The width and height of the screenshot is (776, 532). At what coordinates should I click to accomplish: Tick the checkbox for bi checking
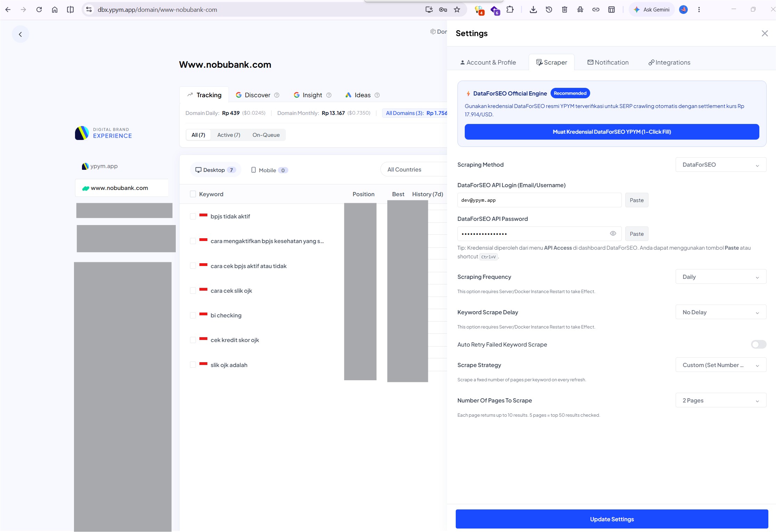pos(193,315)
